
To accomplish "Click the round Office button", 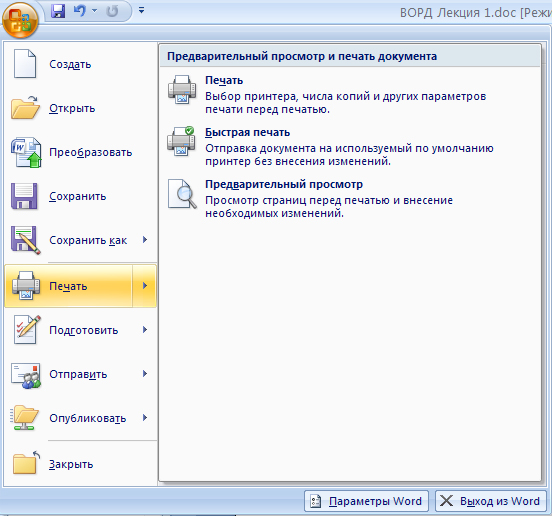I will [20, 20].
